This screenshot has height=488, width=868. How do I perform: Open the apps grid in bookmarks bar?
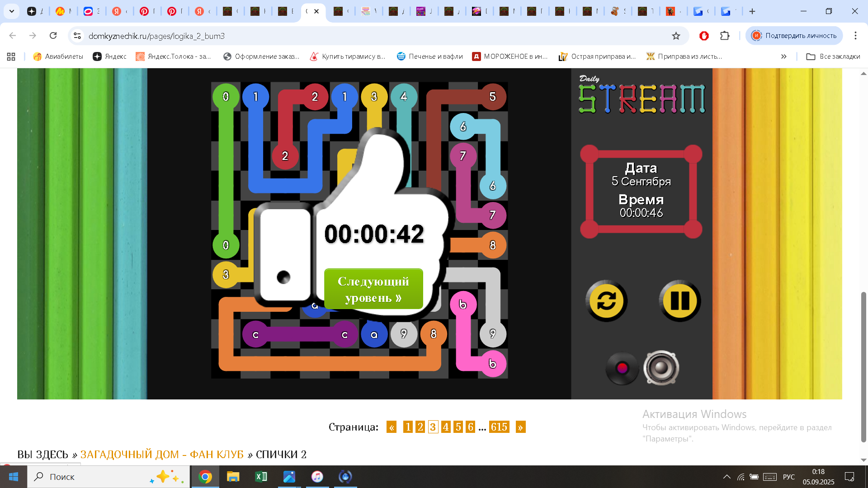(x=11, y=56)
